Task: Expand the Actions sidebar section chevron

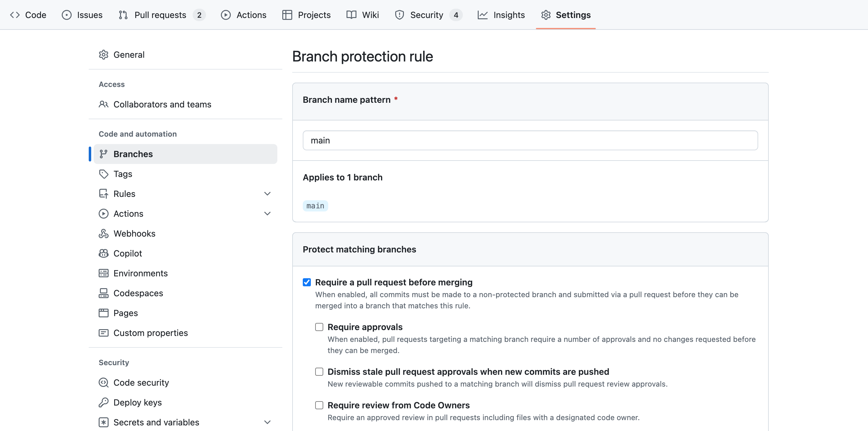Action: click(x=267, y=213)
